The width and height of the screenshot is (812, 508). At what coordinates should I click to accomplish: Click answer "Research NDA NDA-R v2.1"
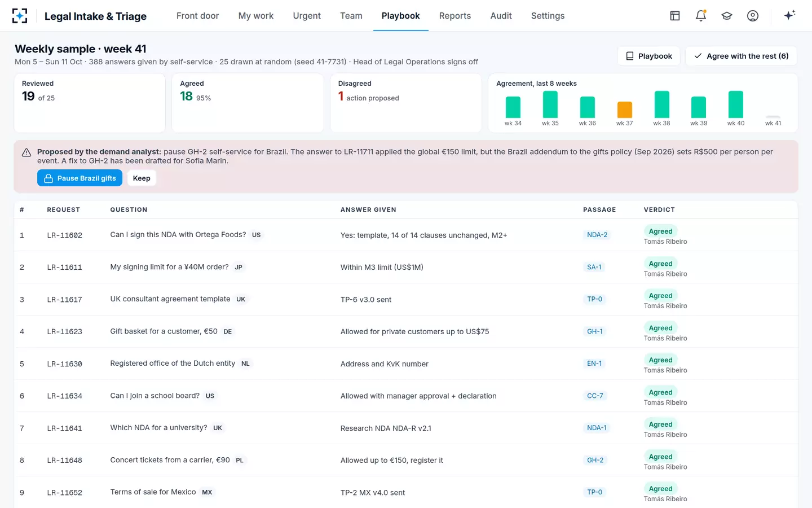tap(386, 428)
